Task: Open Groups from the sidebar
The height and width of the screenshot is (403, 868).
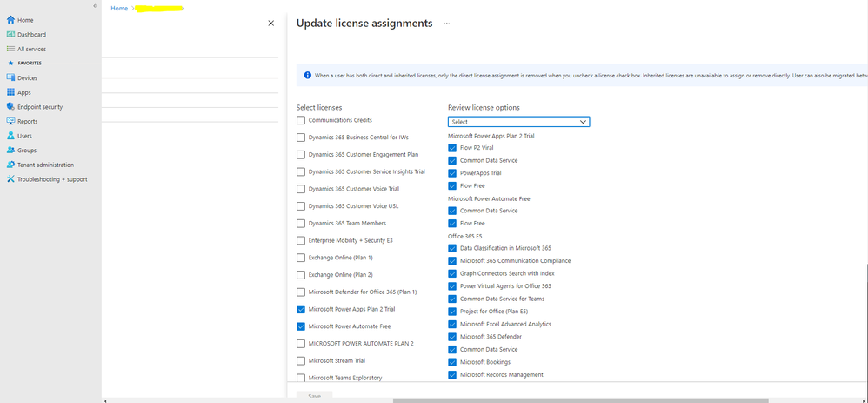Action: 27,151
